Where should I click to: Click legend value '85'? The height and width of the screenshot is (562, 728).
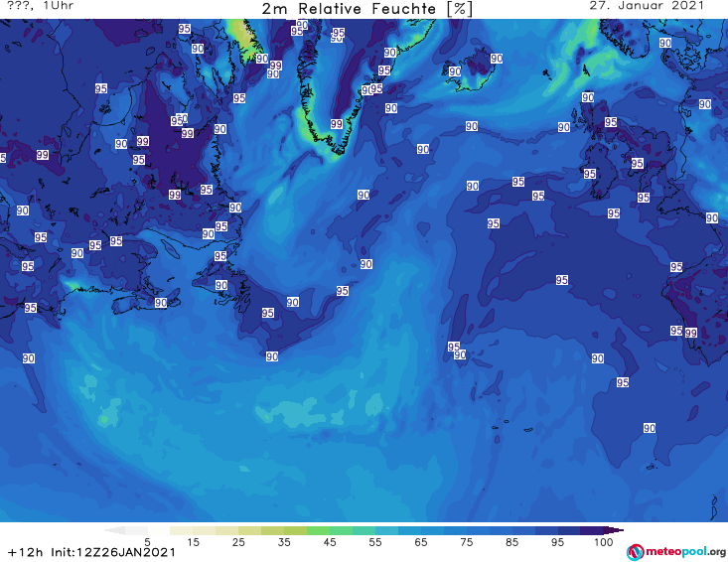pyautogui.click(x=511, y=542)
